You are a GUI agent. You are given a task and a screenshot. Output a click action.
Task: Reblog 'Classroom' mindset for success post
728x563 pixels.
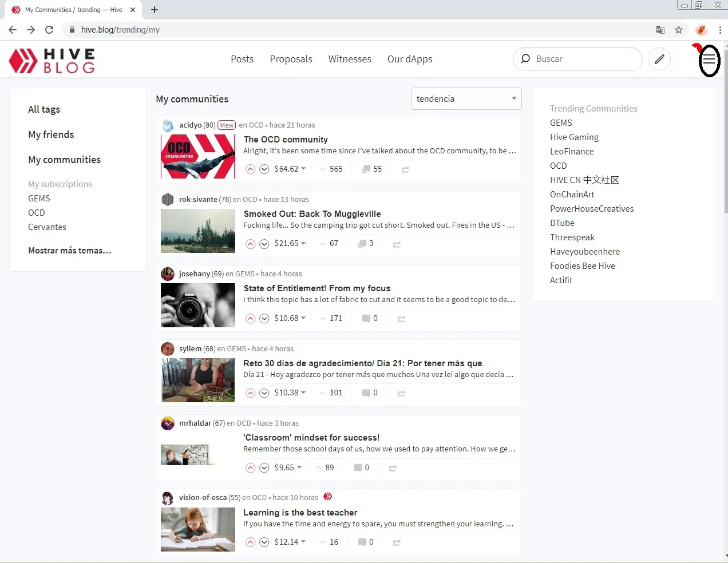(x=393, y=468)
